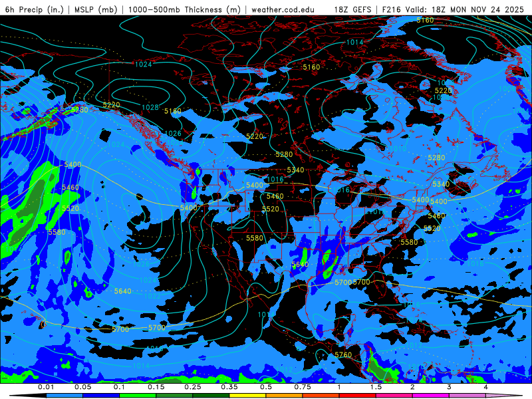Click the 1.5 legend value

click(376, 387)
